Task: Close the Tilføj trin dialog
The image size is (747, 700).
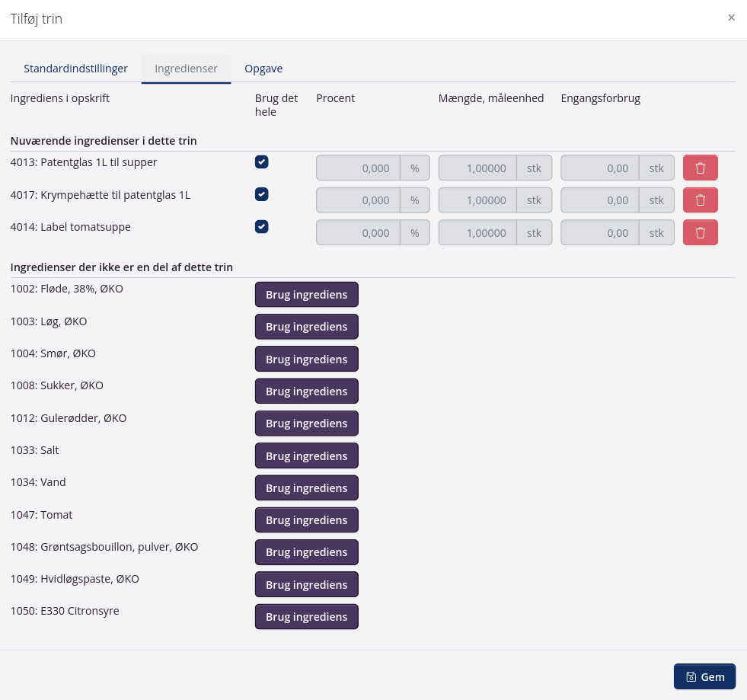Action: pyautogui.click(x=731, y=18)
